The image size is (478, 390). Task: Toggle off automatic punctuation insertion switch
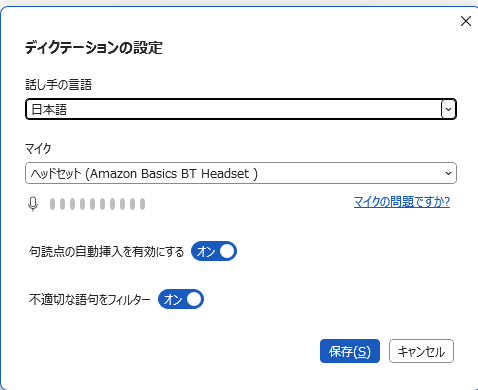tap(214, 251)
